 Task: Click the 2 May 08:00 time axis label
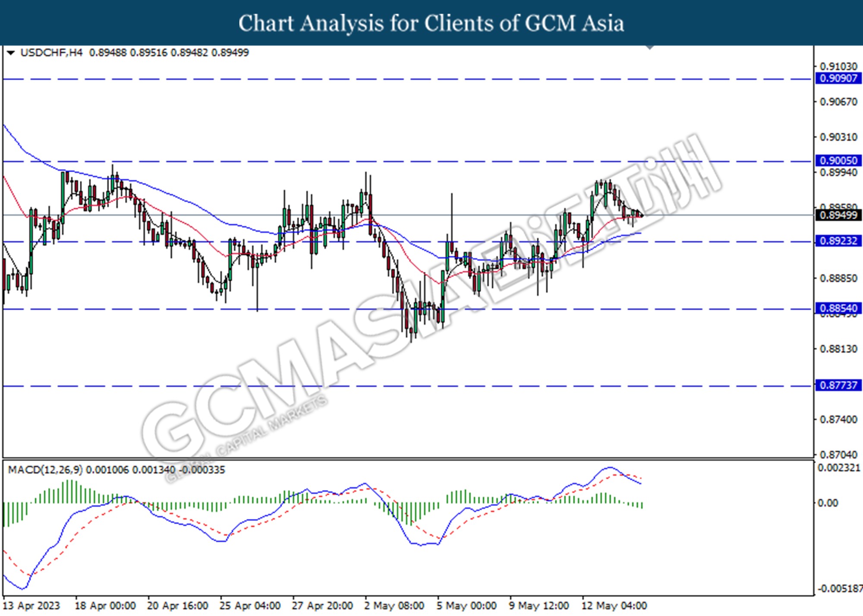point(394,606)
